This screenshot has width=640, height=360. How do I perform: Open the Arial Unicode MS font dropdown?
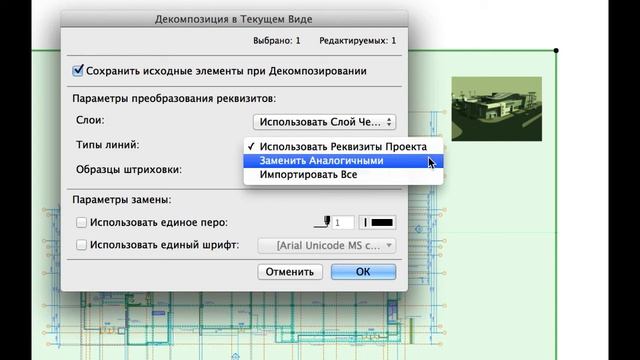point(327,246)
